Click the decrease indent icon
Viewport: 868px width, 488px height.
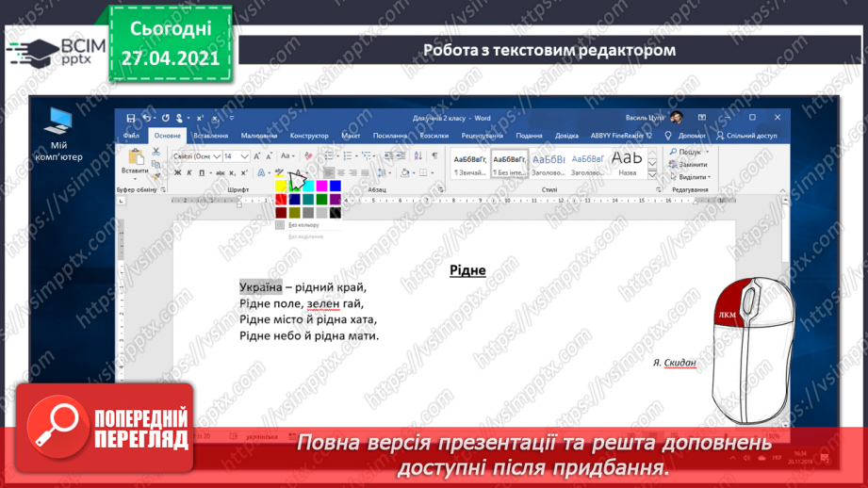pyautogui.click(x=388, y=156)
